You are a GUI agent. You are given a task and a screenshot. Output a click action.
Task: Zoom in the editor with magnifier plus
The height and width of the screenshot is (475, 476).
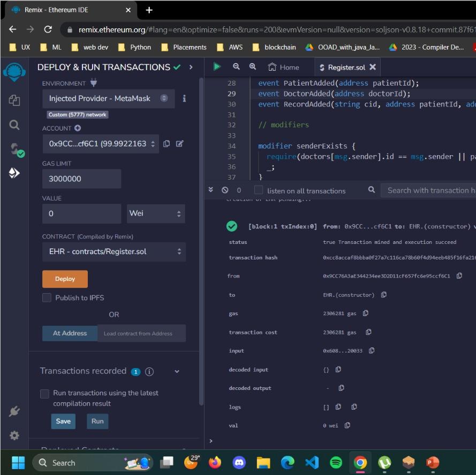pos(253,67)
